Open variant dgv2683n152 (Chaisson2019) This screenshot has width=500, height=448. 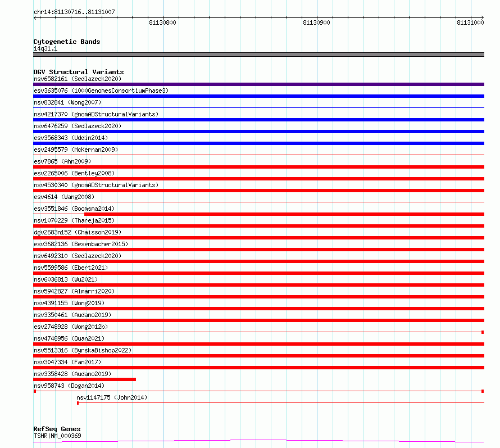point(78,232)
